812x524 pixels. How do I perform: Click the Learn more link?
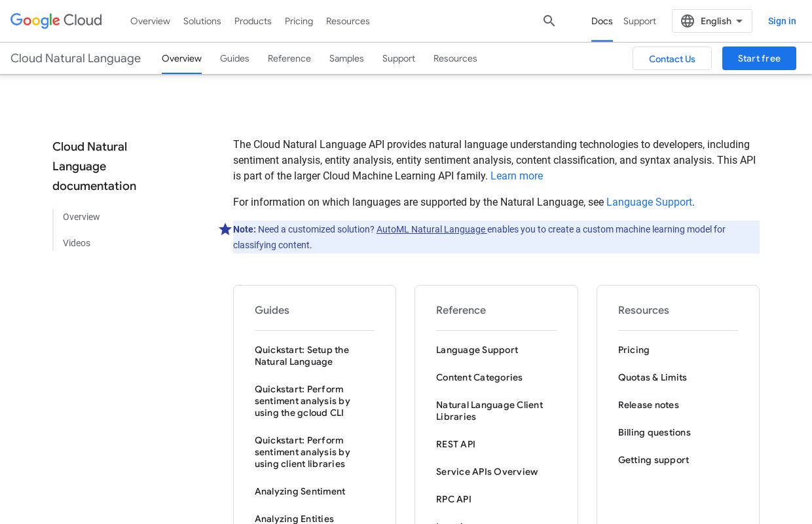click(517, 176)
